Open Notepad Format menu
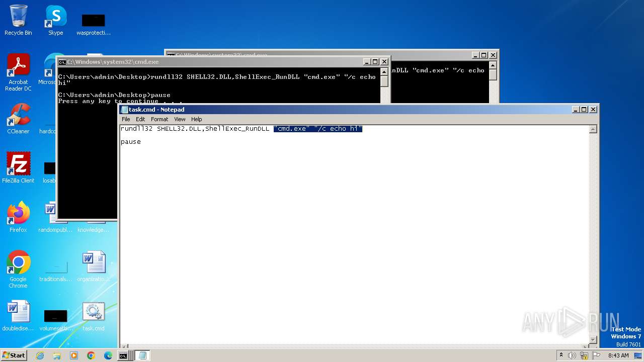The height and width of the screenshot is (362, 644). pos(159,119)
